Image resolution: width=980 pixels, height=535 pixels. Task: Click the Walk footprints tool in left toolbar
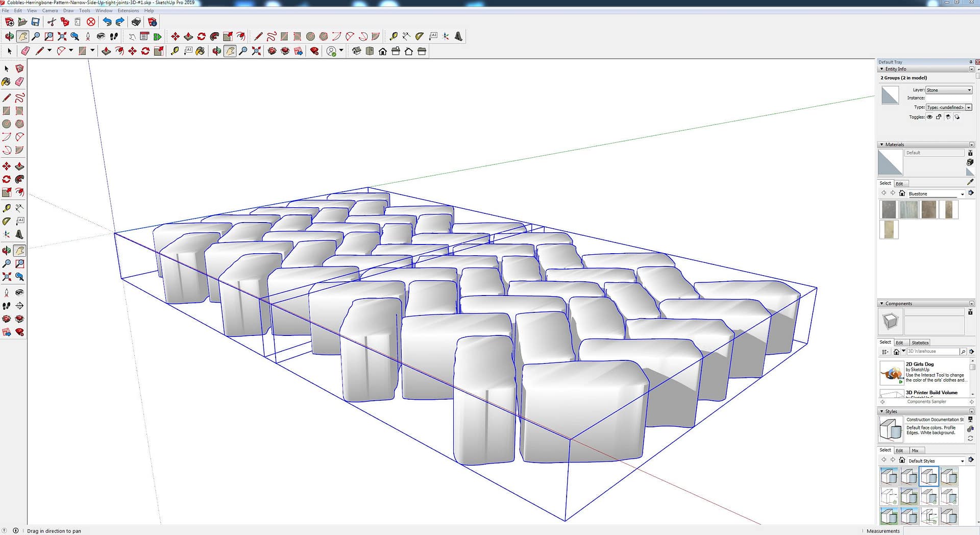(x=6, y=306)
